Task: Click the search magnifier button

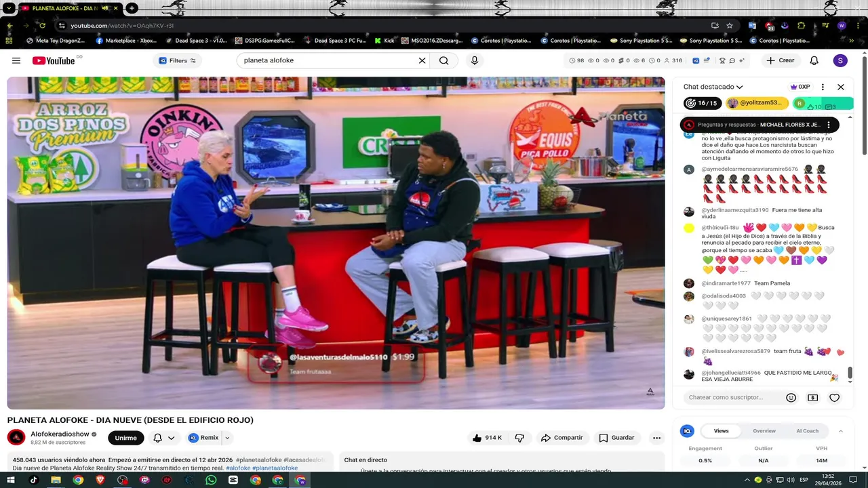Action: coord(443,60)
